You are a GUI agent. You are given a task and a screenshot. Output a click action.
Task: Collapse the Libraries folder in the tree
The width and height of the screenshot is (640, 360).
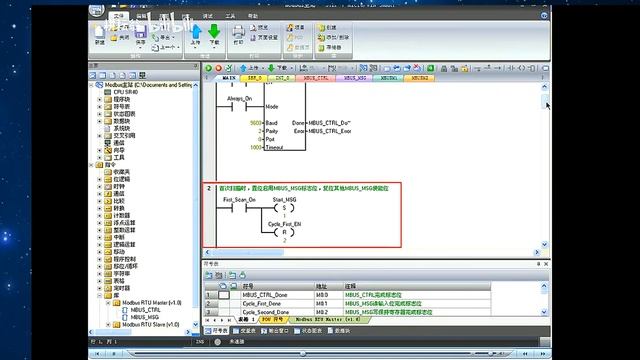[100, 296]
